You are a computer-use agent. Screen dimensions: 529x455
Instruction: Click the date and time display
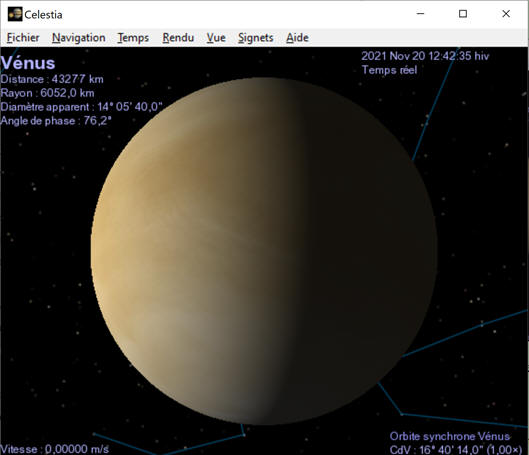coord(425,56)
